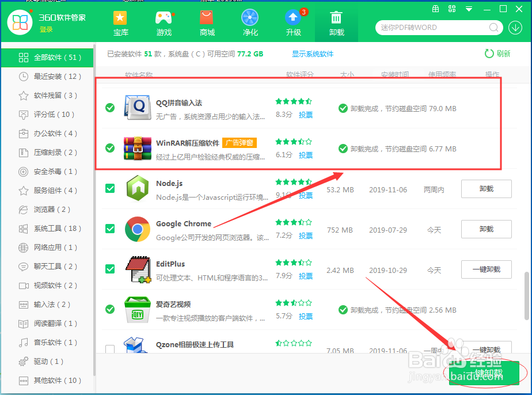532x395 pixels.
Task: Select 网络应用 (1) category
Action: click(x=47, y=248)
